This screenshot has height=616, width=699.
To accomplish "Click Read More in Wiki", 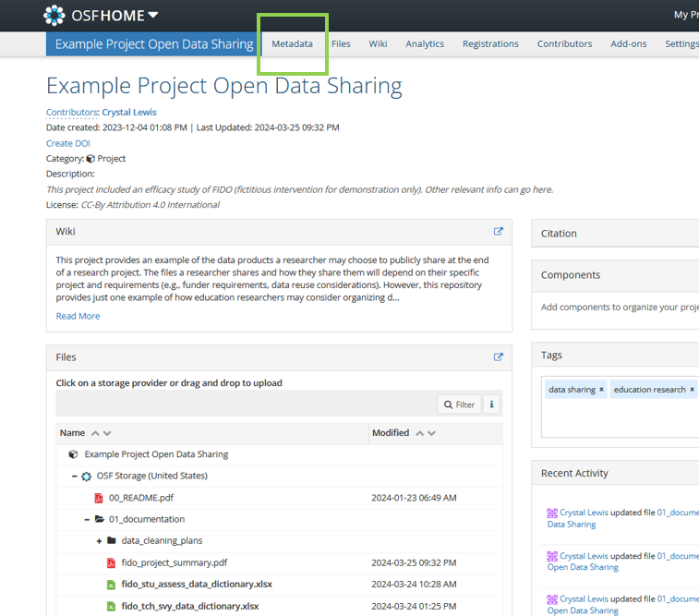I will 78,316.
